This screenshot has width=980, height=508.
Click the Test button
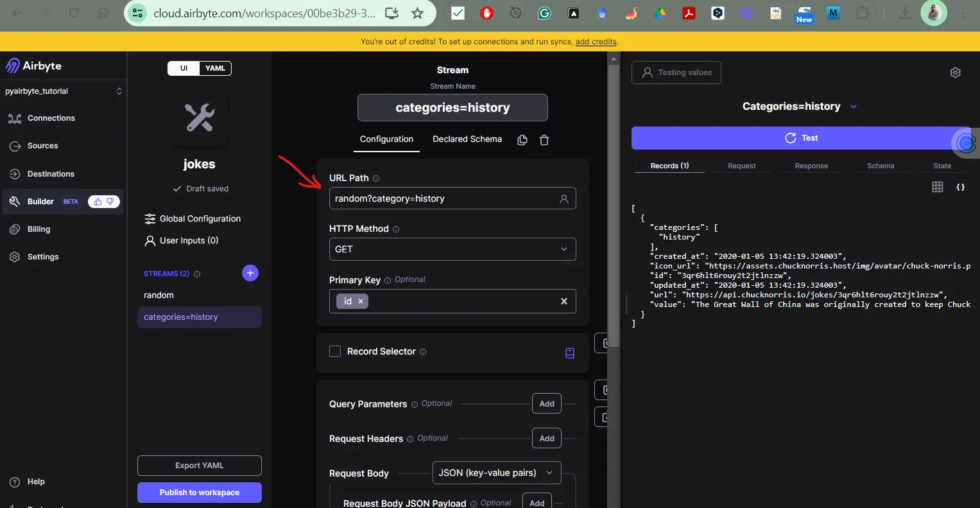click(x=801, y=138)
